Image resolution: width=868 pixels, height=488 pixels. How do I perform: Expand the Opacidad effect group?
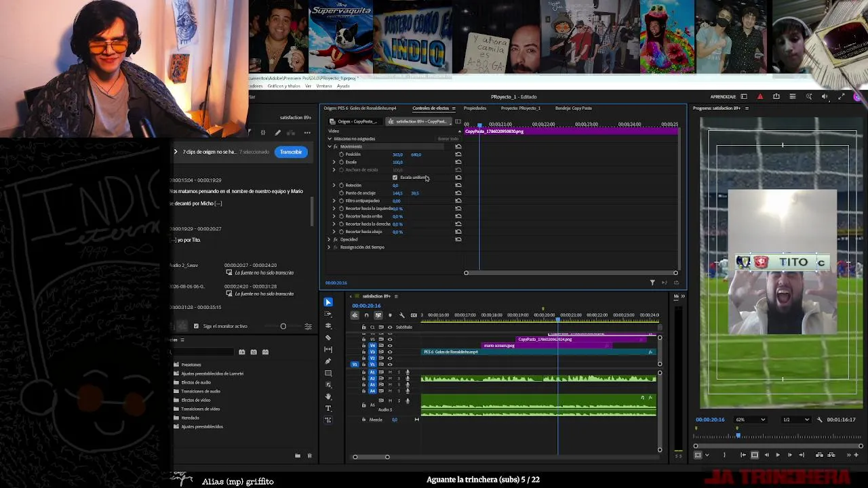click(330, 239)
